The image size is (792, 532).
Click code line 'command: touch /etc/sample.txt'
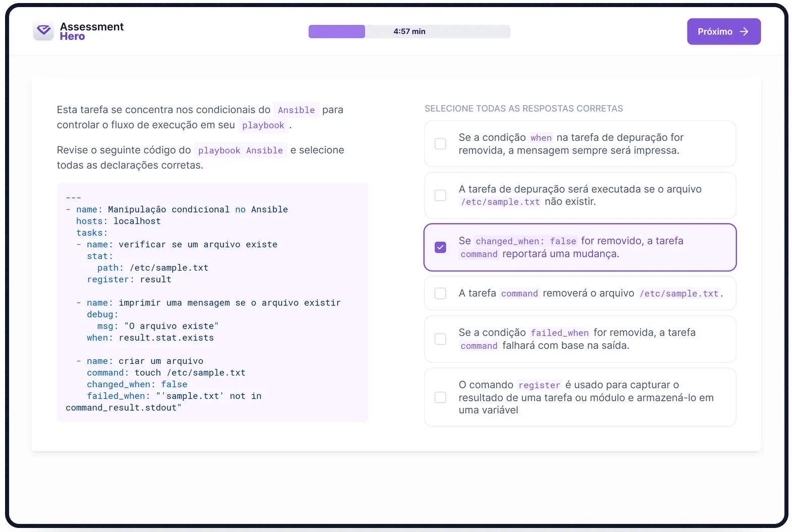[166, 373]
